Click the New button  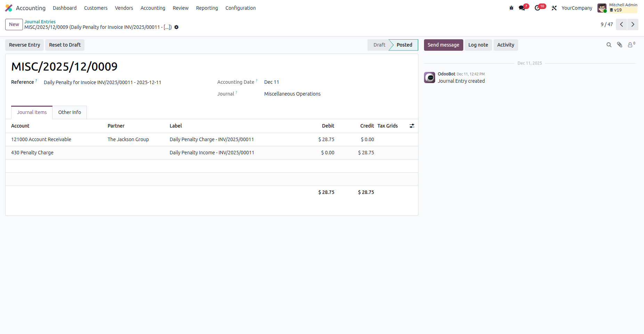point(14,24)
